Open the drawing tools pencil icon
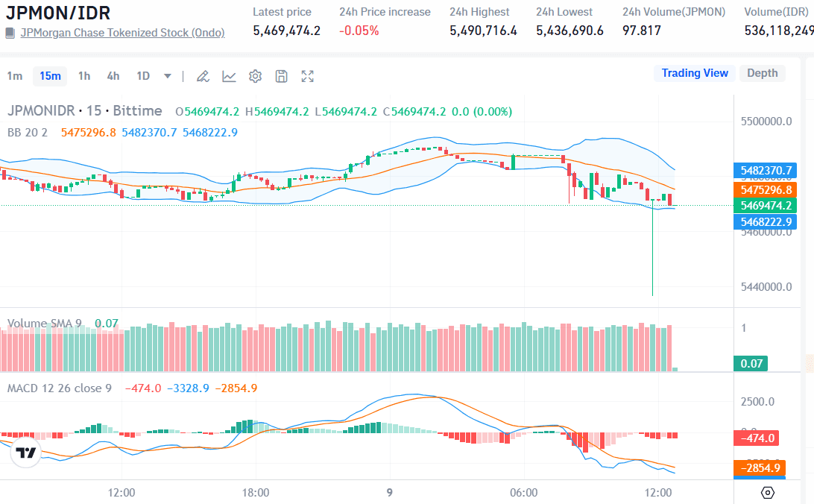 pos(203,76)
